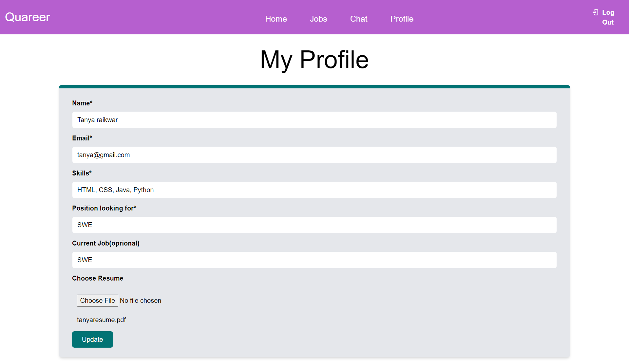Click the tanyaresume.pdf filename
The height and width of the screenshot is (364, 629).
click(x=101, y=320)
